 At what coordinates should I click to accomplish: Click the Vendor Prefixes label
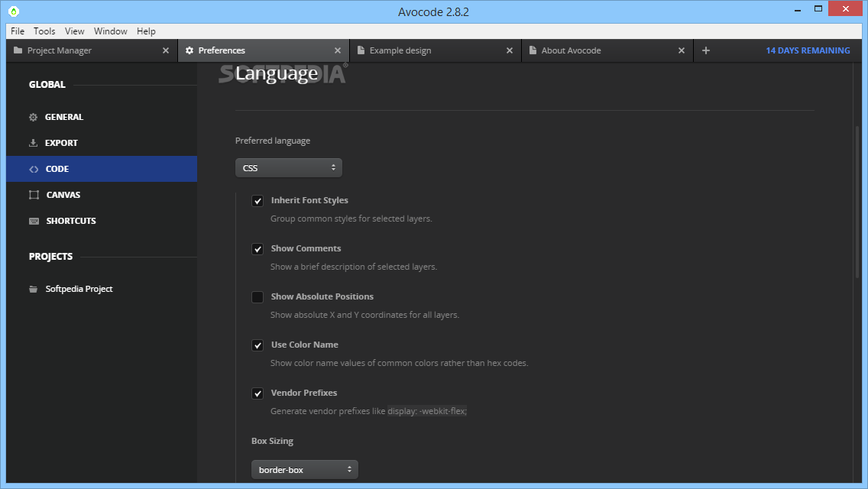304,393
